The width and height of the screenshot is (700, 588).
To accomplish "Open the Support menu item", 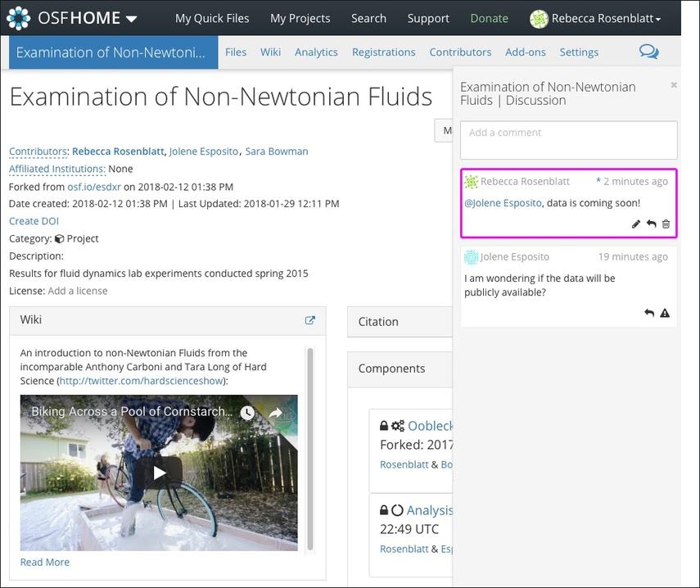I will 428,18.
